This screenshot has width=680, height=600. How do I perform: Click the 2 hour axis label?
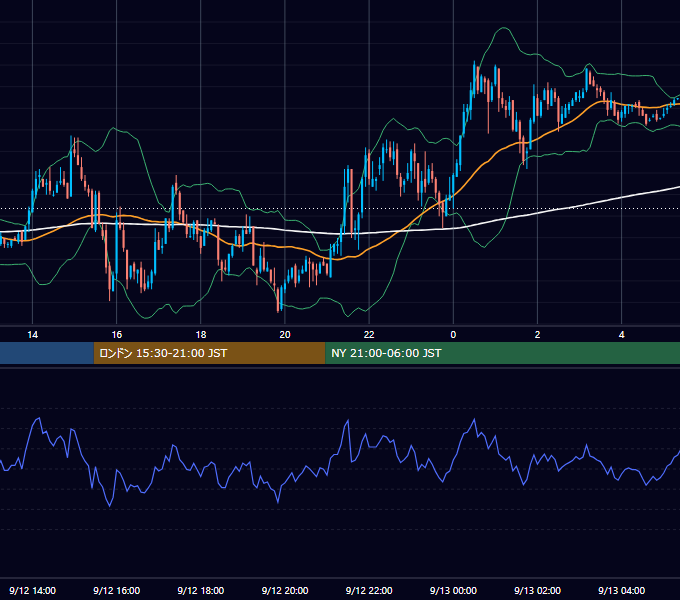click(537, 335)
